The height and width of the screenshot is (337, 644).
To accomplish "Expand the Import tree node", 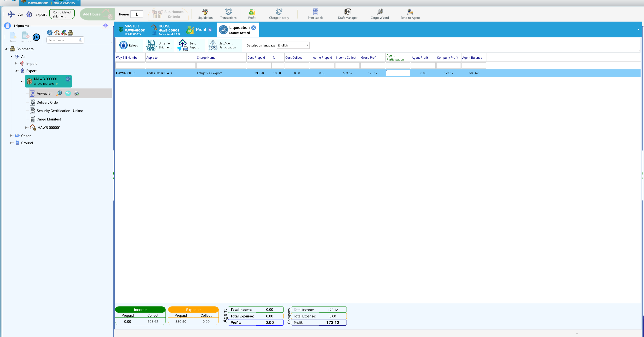I will [16, 63].
